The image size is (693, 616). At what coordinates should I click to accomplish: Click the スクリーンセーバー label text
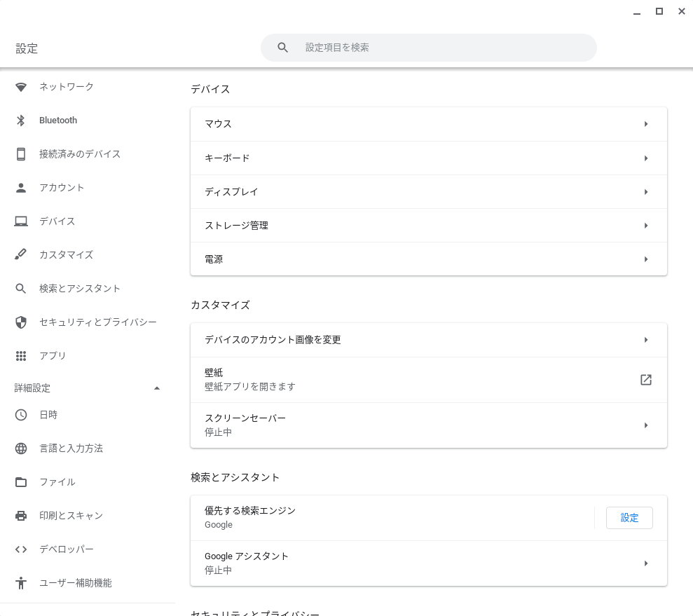245,418
